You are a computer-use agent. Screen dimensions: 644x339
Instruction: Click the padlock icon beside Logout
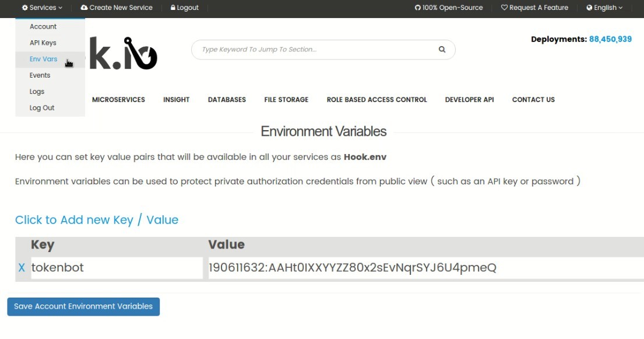174,8
